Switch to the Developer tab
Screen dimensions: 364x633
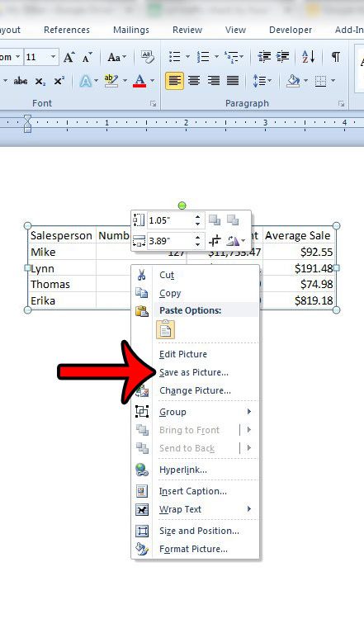pos(291,30)
